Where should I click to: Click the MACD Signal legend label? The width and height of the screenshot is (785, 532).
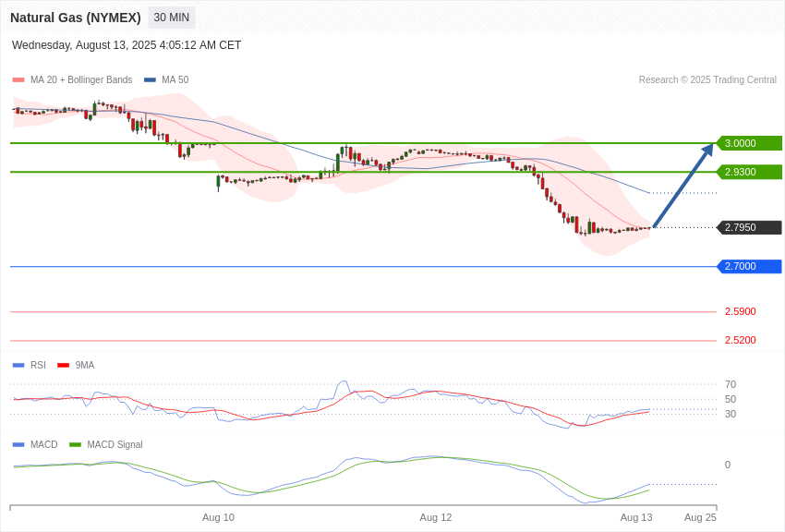115,444
